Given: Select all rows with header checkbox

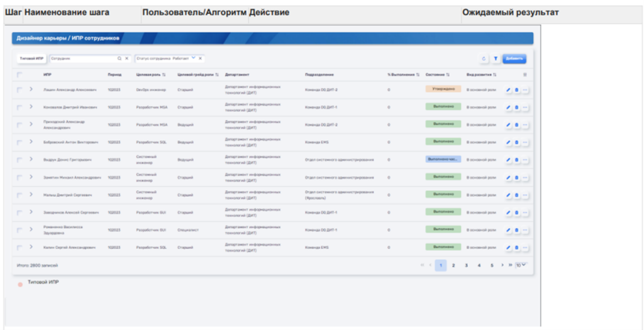Looking at the screenshot, I should [19, 74].
